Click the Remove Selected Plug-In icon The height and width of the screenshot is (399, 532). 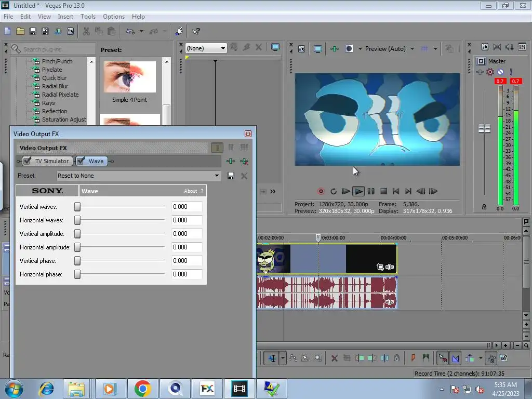click(x=244, y=161)
